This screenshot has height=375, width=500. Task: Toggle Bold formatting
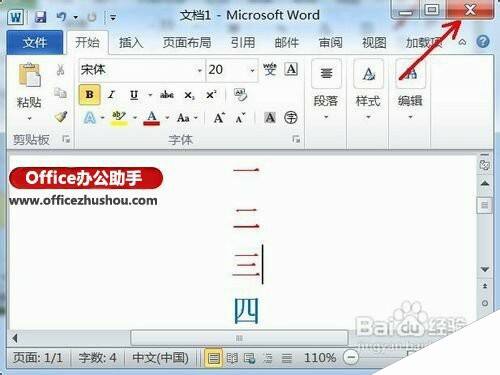click(x=89, y=95)
